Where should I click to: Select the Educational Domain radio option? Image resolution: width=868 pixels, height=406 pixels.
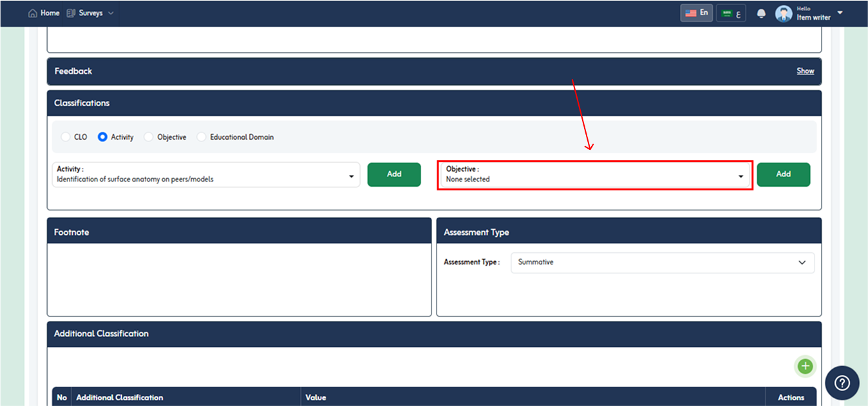pyautogui.click(x=202, y=137)
